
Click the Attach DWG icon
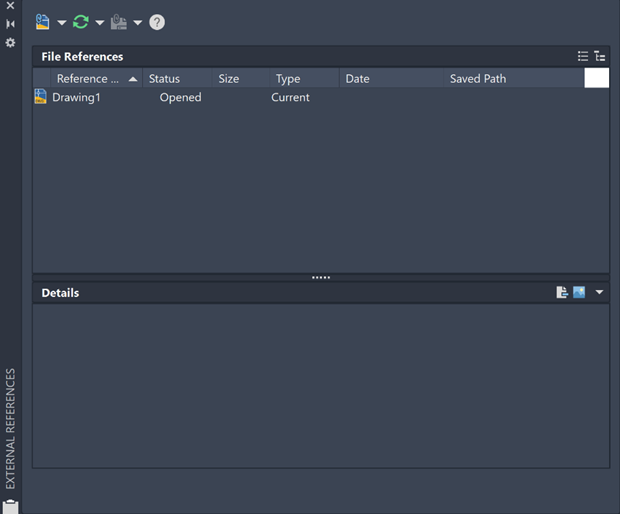click(43, 21)
